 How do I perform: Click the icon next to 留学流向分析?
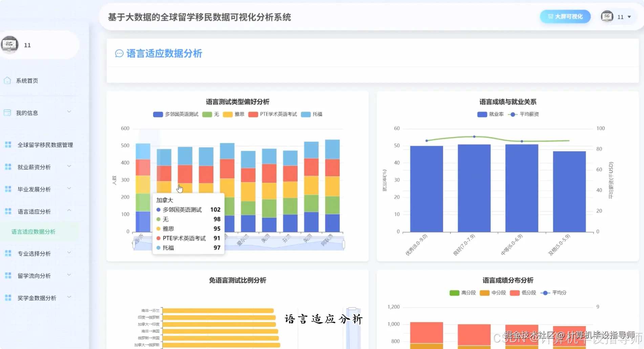click(7, 275)
